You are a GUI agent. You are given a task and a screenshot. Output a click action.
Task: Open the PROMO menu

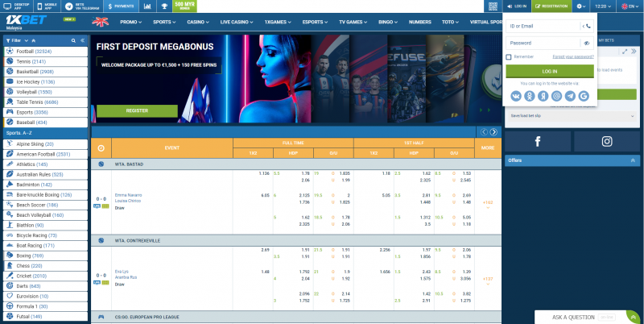(131, 23)
